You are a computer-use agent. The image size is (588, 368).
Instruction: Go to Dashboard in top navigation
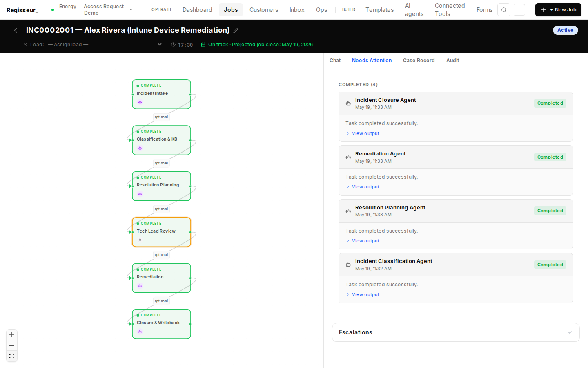tap(197, 10)
